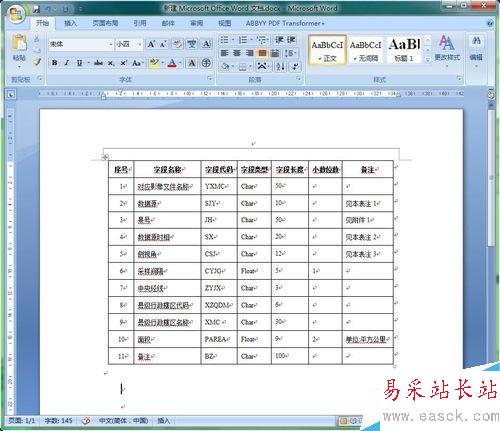This screenshot has height=431, width=500.
Task: Switch to the 页面布局 ribbon tab
Action: click(x=105, y=23)
